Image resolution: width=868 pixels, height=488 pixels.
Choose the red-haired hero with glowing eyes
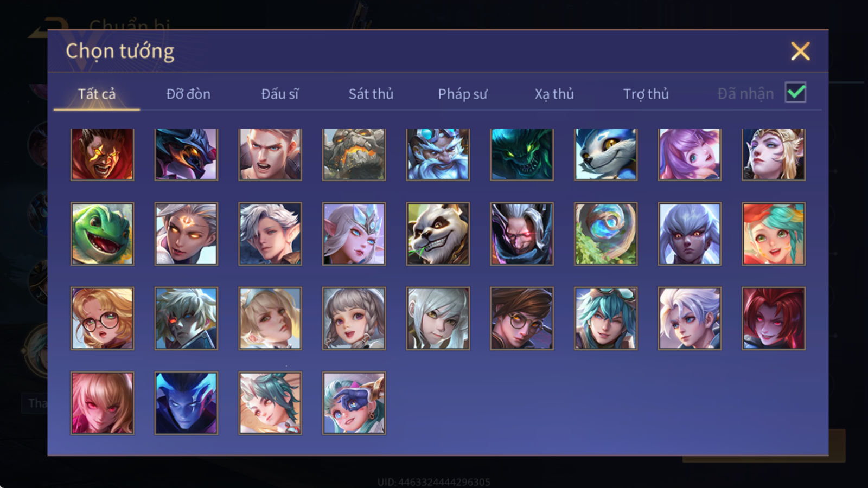pos(773,318)
